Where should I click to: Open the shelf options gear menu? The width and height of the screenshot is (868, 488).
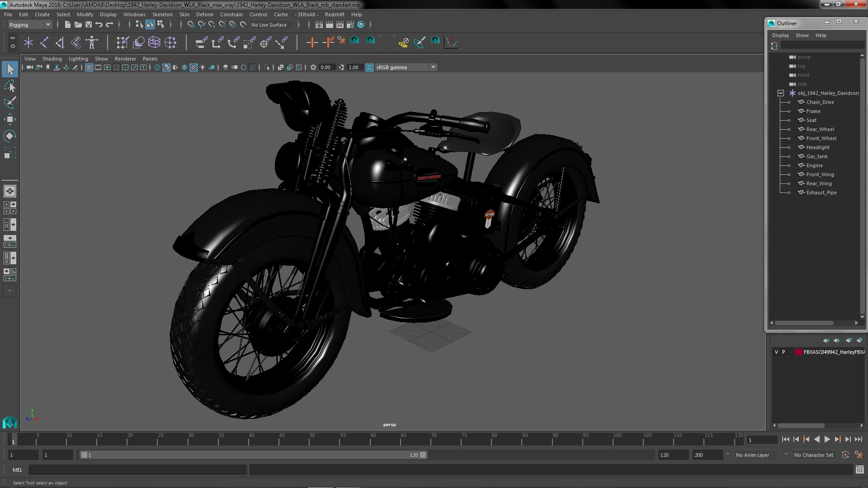(12, 46)
